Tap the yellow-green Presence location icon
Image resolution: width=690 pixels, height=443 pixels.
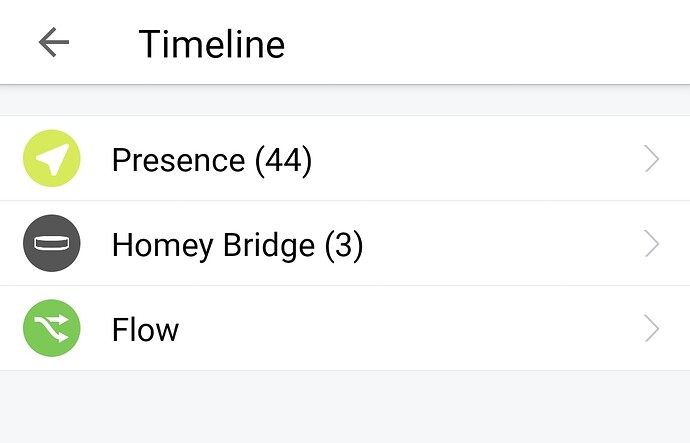tap(51, 159)
